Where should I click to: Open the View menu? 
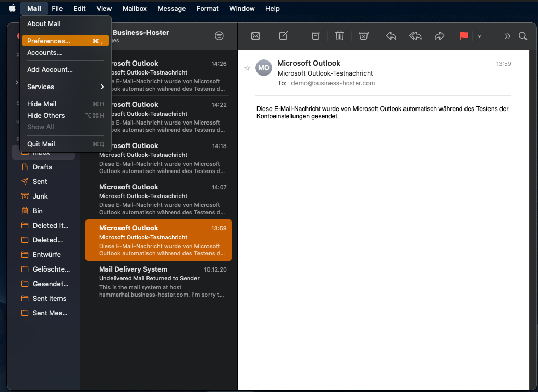click(x=104, y=8)
